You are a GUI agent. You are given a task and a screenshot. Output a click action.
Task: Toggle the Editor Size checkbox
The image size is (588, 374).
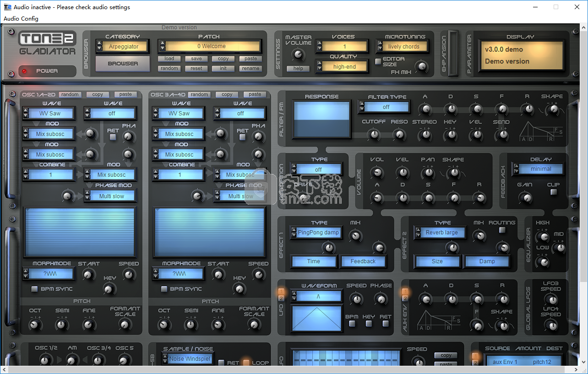[378, 61]
